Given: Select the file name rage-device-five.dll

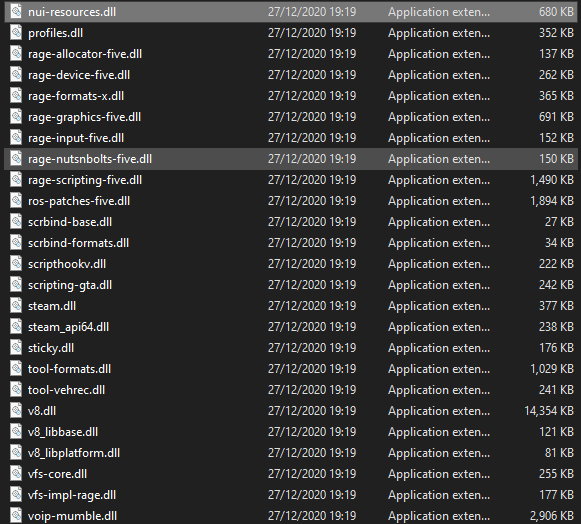Looking at the screenshot, I should tap(79, 75).
